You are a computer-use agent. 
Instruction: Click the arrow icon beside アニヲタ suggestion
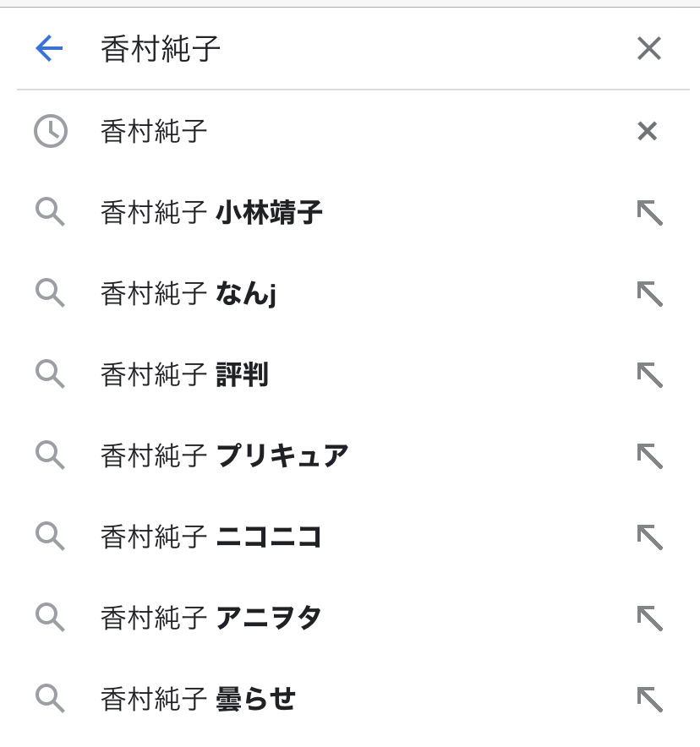(x=648, y=618)
